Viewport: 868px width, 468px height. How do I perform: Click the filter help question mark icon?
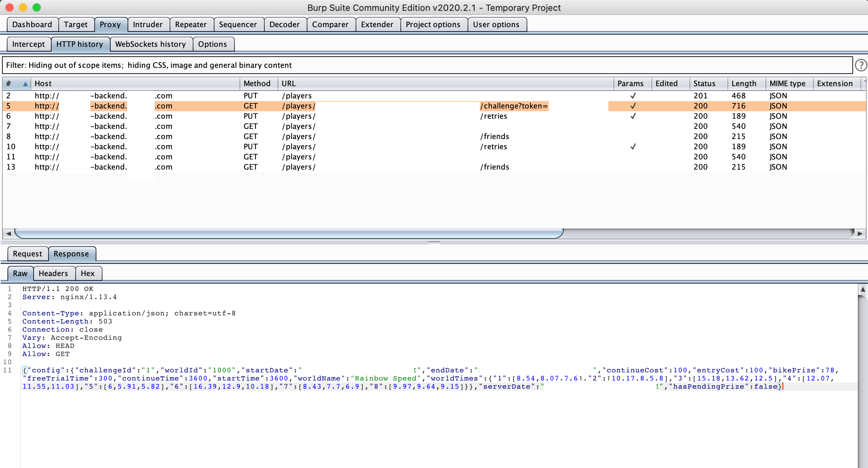point(861,65)
